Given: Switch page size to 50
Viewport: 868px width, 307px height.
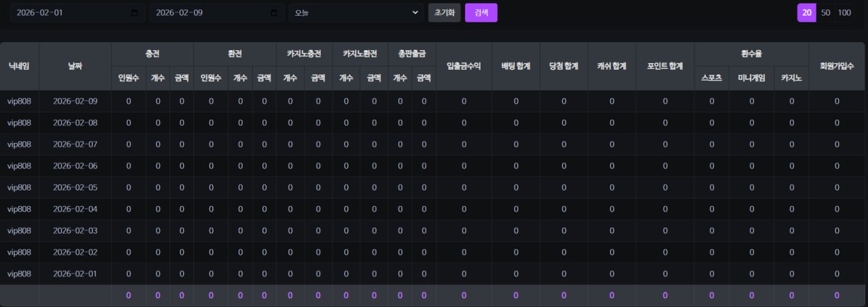Looking at the screenshot, I should coord(825,13).
